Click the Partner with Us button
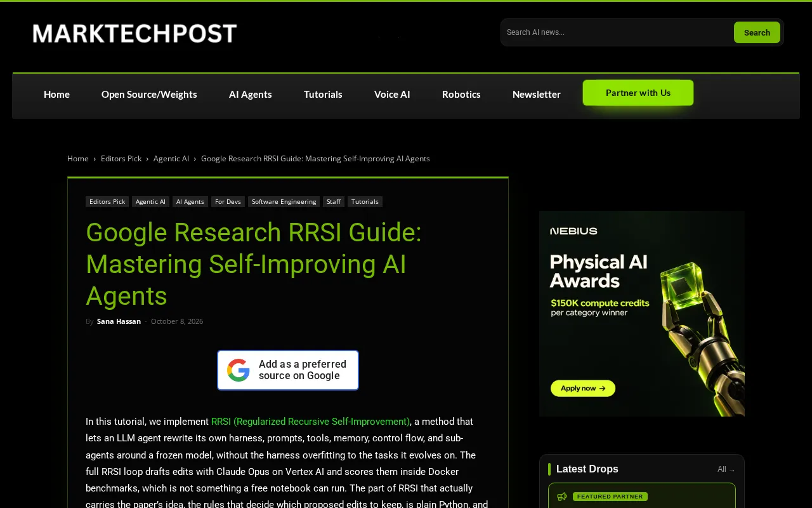Viewport: 812px width, 508px height. pyautogui.click(x=638, y=93)
